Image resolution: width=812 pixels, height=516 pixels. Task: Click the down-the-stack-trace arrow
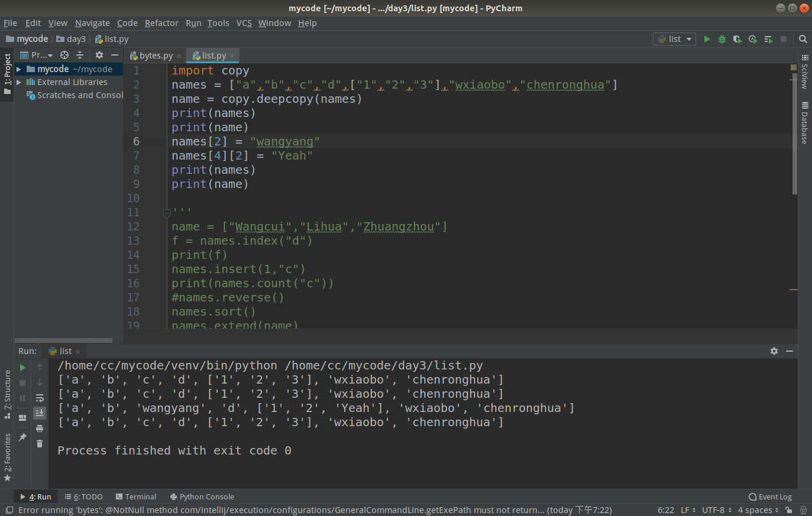[40, 383]
